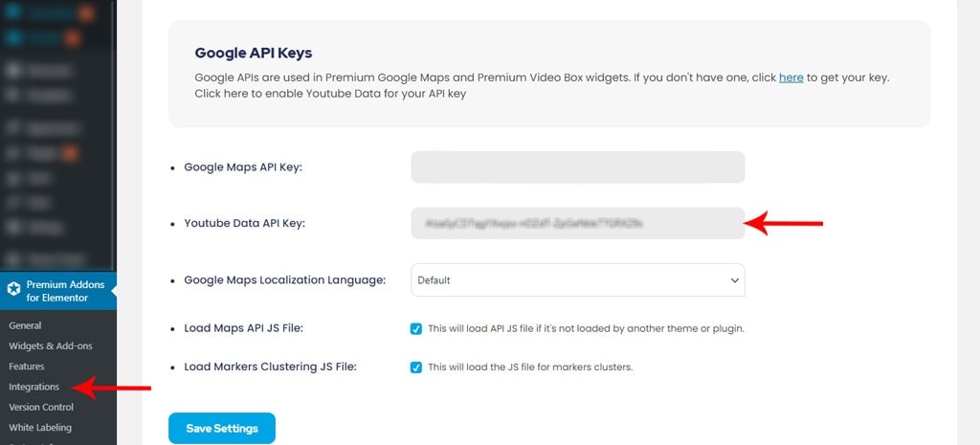This screenshot has height=445, width=980.
Task: Click the orange badge on the second blurred sidebar item
Action: click(73, 38)
